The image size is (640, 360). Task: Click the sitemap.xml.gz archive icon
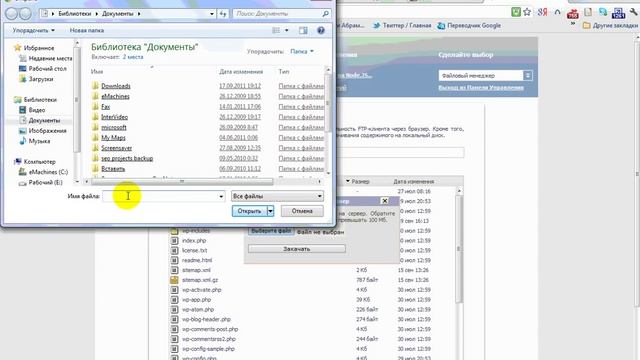point(174,280)
